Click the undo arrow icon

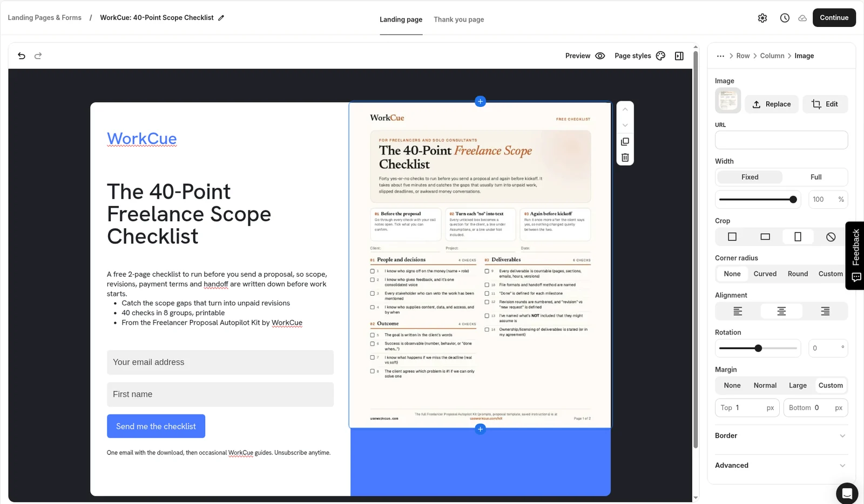point(22,56)
